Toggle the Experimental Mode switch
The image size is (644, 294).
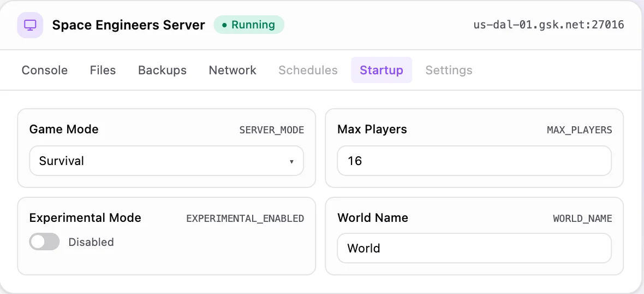coord(44,242)
